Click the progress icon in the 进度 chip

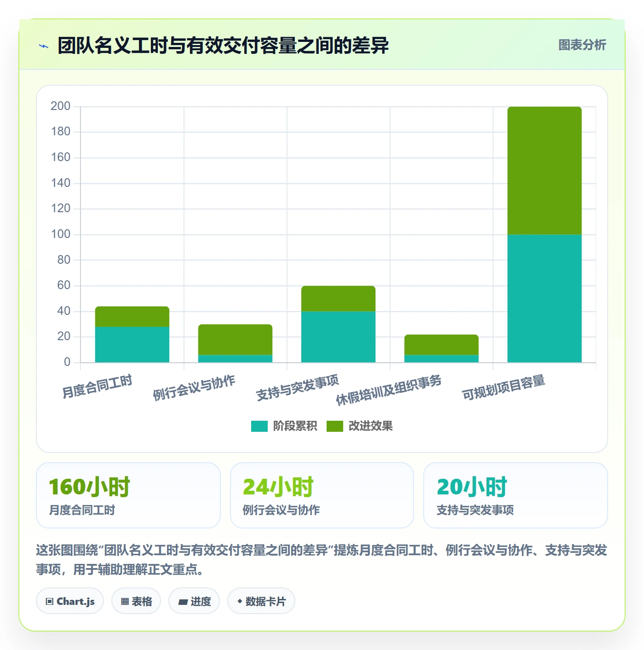click(183, 602)
